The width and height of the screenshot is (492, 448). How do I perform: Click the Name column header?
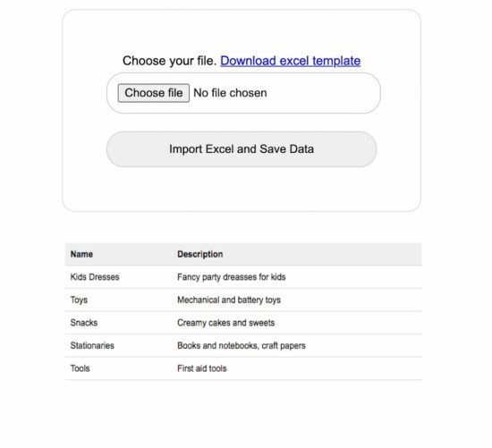(x=81, y=254)
